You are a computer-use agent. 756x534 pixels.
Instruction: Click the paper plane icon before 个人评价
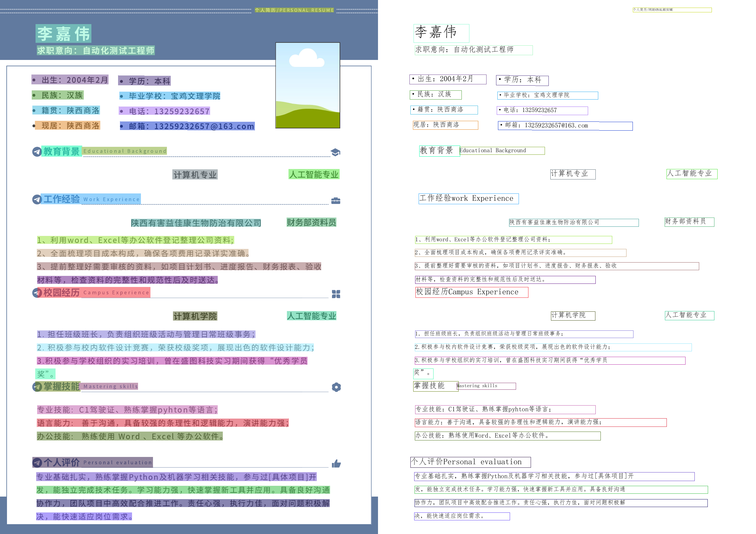37,463
